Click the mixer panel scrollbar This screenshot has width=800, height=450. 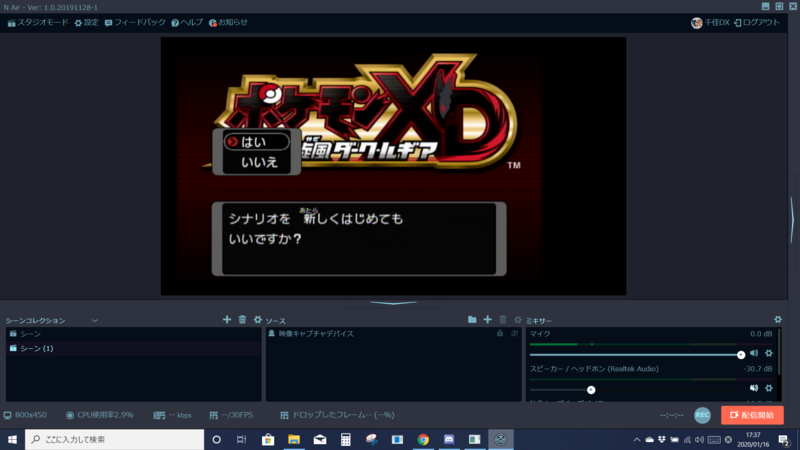coord(780,352)
